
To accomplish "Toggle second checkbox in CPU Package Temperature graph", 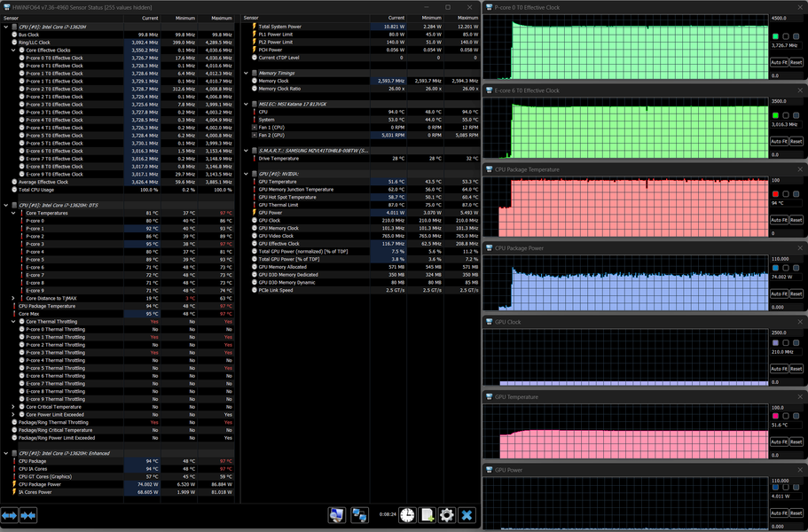I will 786,193.
